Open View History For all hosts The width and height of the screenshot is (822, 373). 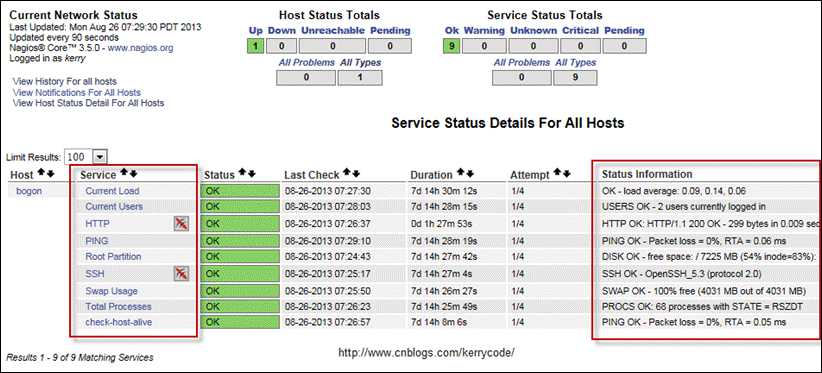(64, 82)
